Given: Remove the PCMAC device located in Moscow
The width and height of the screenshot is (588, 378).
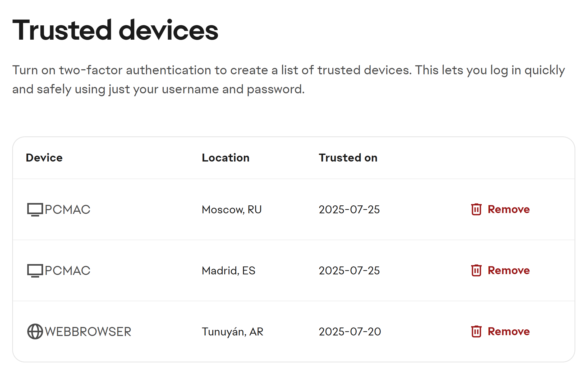Looking at the screenshot, I should click(508, 209).
